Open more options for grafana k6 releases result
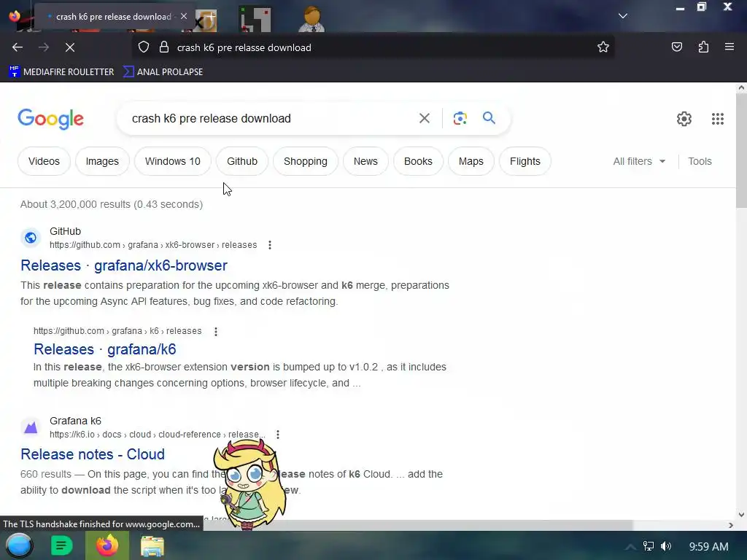 tap(216, 332)
